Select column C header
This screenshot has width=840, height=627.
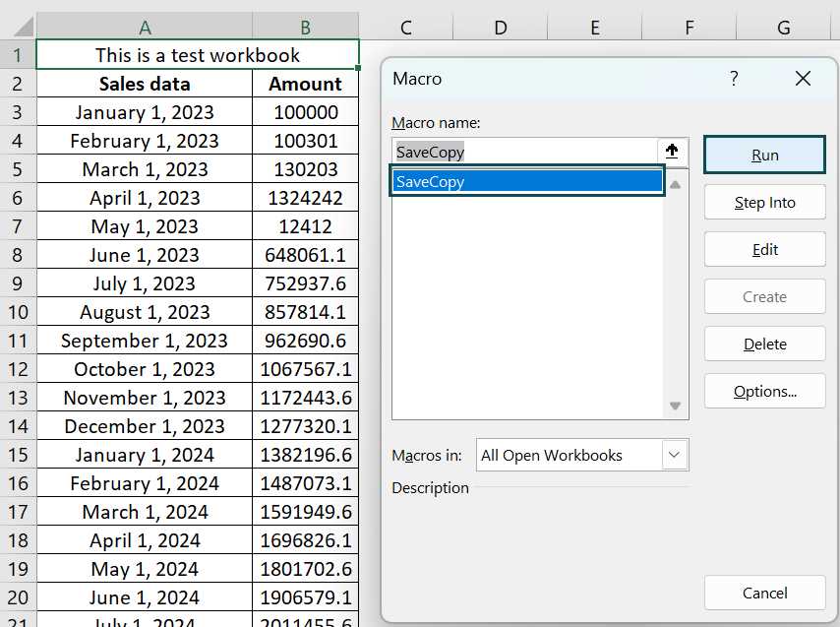[406, 27]
